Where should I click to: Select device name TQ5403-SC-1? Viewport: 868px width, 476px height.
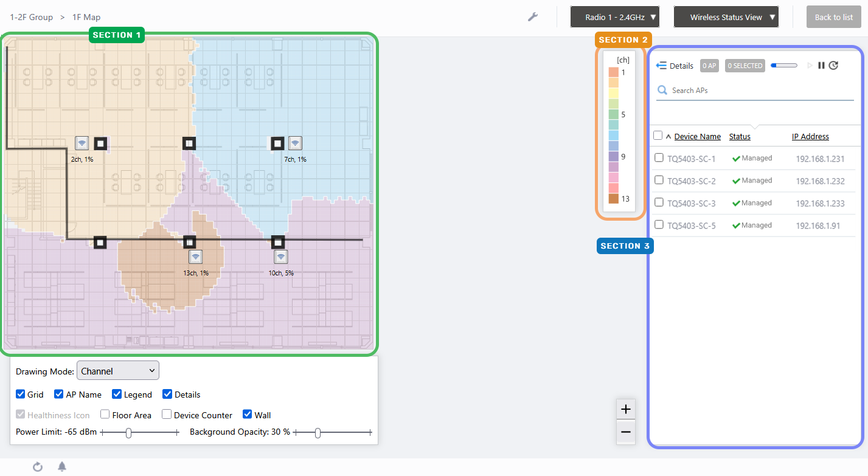(692, 159)
